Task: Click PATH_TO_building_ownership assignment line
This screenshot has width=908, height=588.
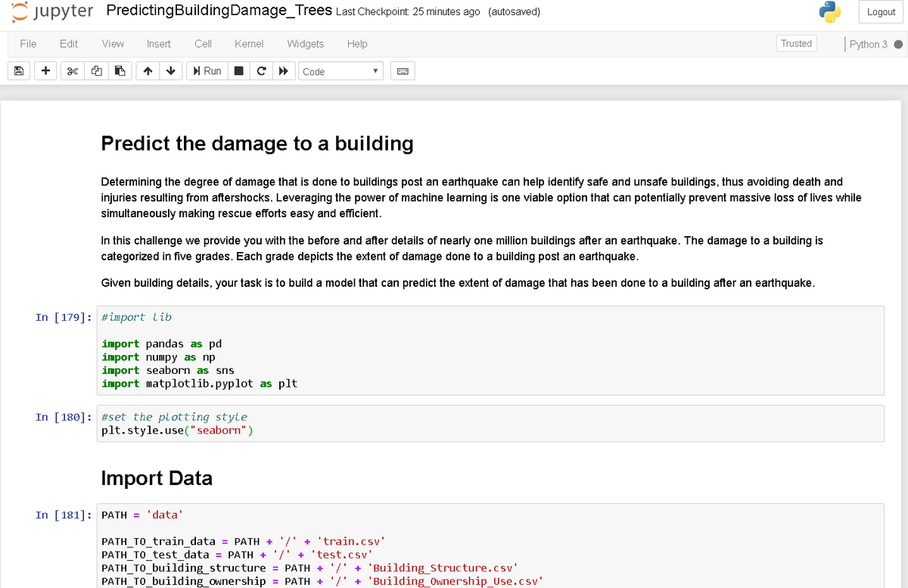Action: coord(322,581)
